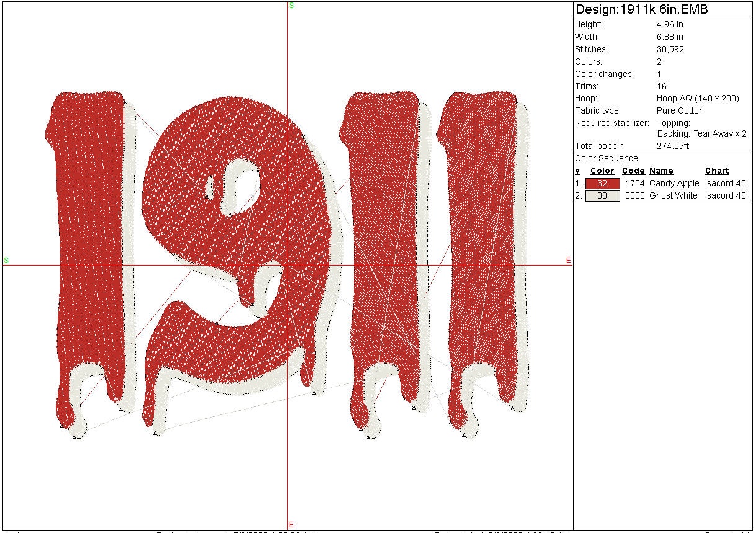The width and height of the screenshot is (756, 533).
Task: Click the Backing: Tear Away x 2 text
Action: click(702, 134)
